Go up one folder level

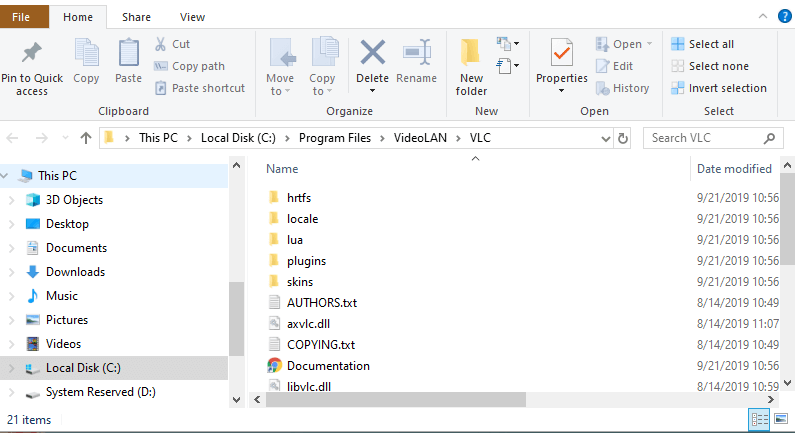coord(86,138)
